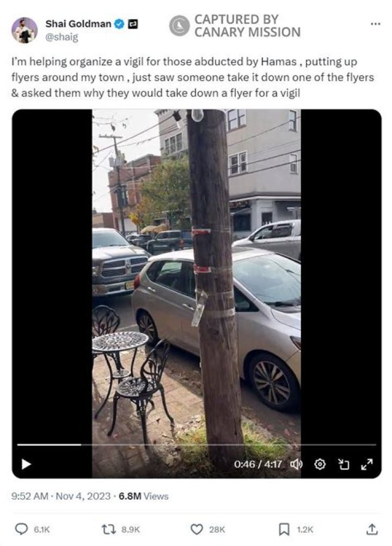392x546 pixels.
Task: Open the 9:52 AM Nov 4, 2023 timestamp
Action: tap(60, 496)
